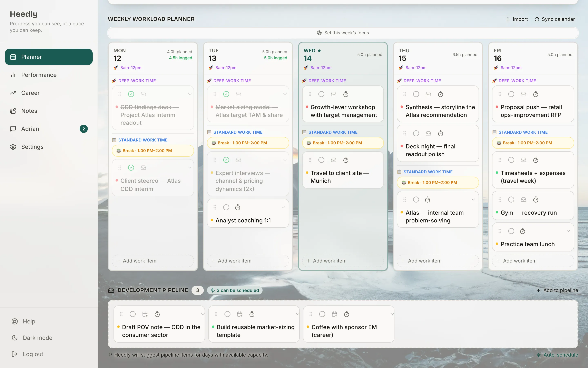Click Auto-schedule link
The image size is (588, 368).
coord(557,355)
